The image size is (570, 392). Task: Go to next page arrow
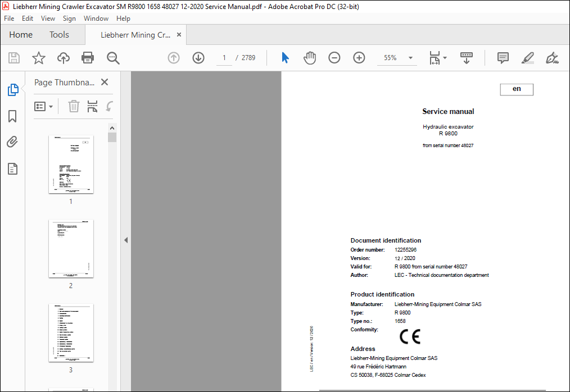tap(198, 58)
